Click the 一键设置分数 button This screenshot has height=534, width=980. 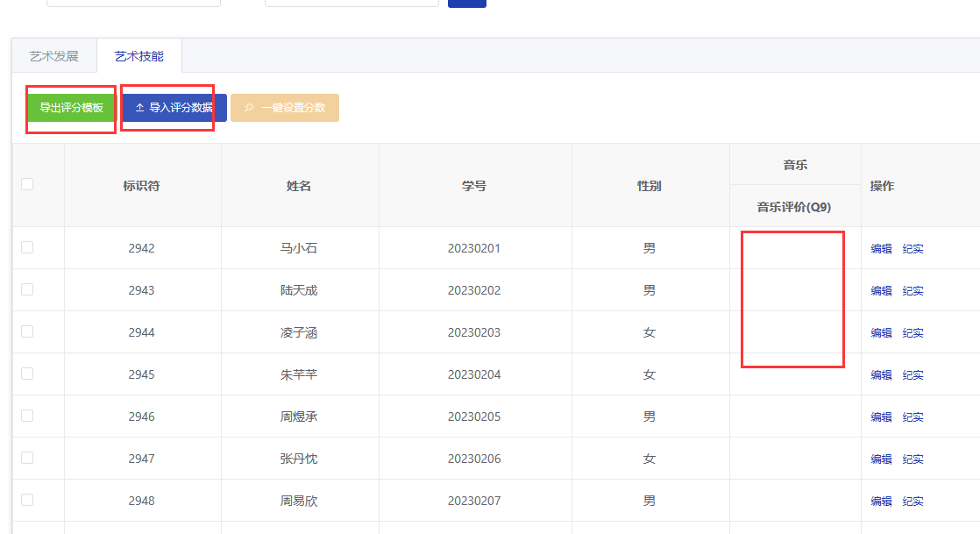pyautogui.click(x=285, y=108)
